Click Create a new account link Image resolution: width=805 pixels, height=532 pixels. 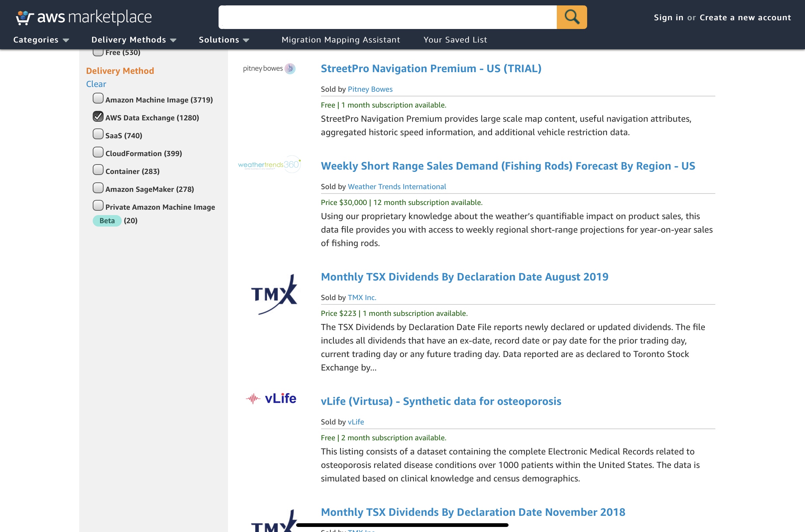coord(745,17)
